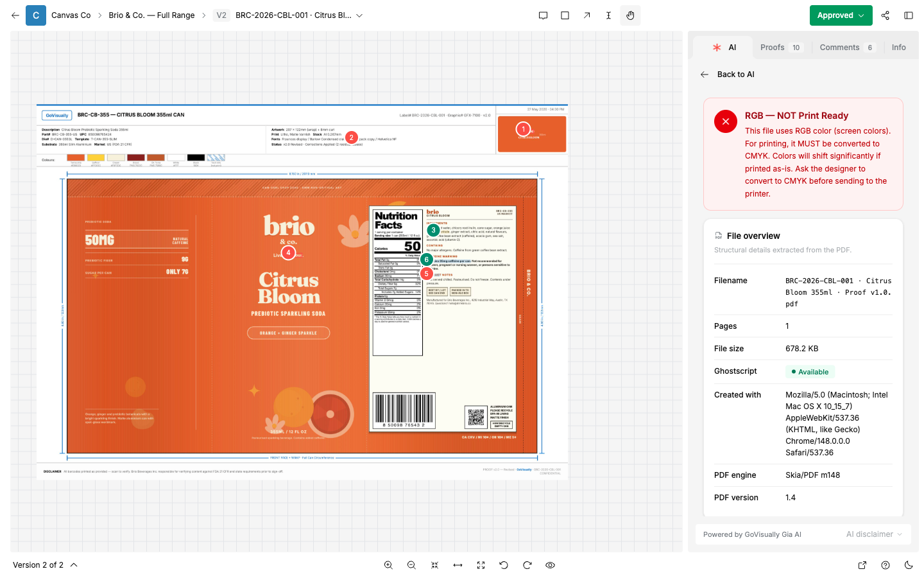Click the file size value 678.2 KB

point(802,349)
